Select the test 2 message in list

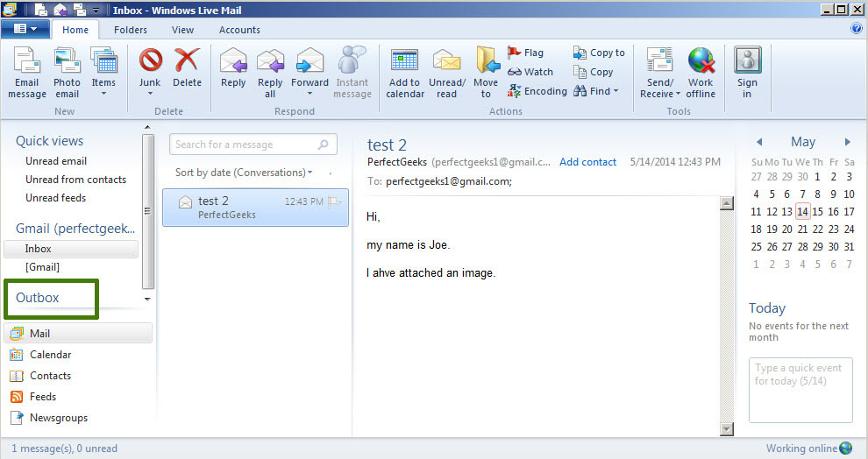tap(255, 208)
